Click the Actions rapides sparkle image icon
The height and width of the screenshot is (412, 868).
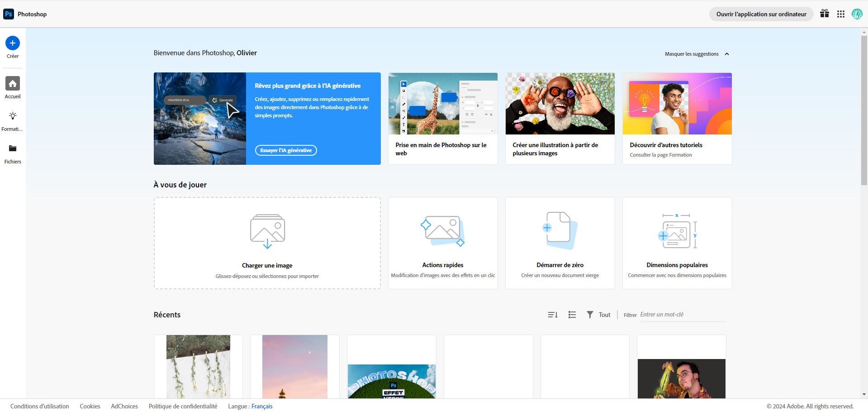[x=442, y=231]
